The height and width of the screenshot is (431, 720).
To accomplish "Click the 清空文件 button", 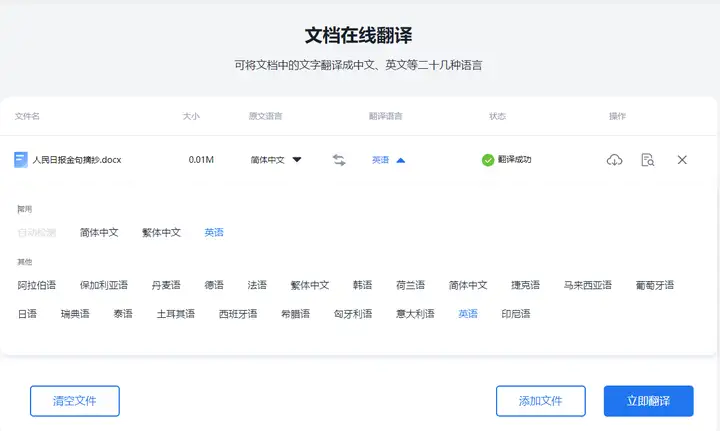I will pyautogui.click(x=75, y=401).
